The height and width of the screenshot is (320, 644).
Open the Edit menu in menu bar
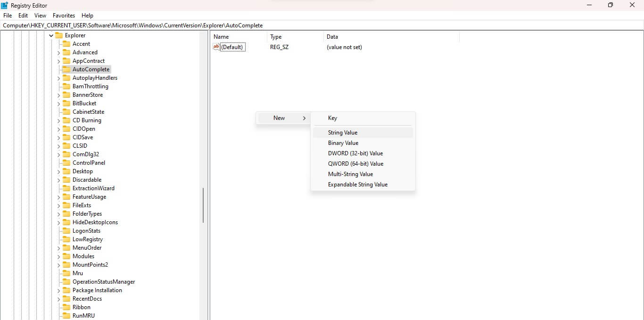point(23,16)
